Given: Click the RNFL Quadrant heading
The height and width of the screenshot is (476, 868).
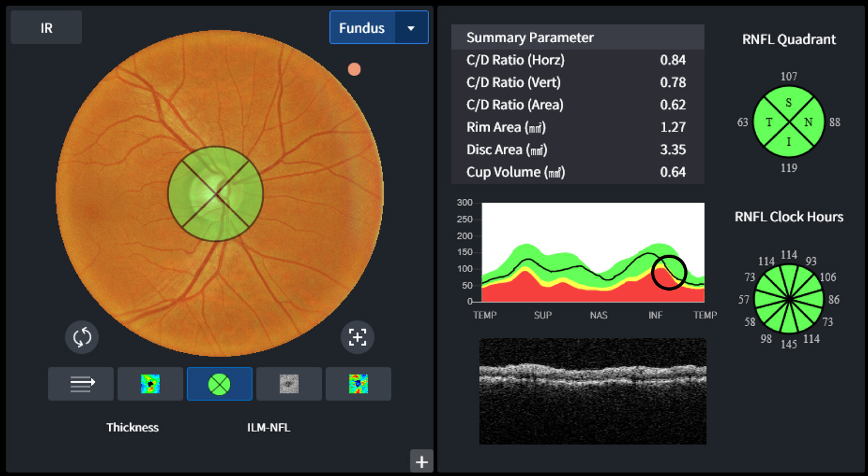Looking at the screenshot, I should [789, 40].
